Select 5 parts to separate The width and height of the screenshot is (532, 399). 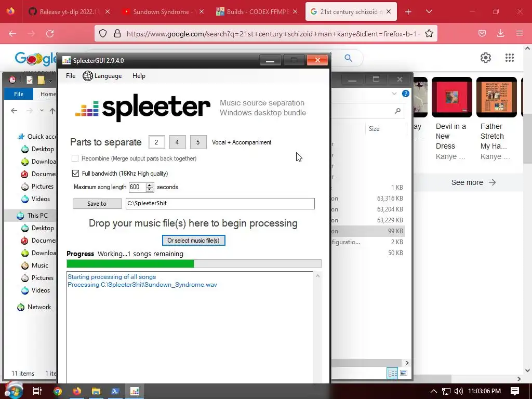click(x=198, y=142)
